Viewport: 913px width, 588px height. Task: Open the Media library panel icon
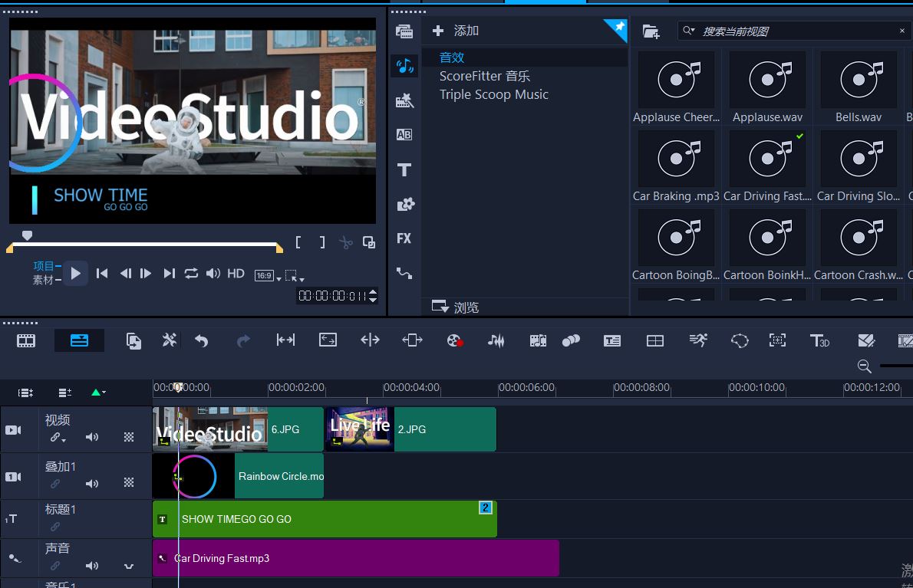(404, 31)
